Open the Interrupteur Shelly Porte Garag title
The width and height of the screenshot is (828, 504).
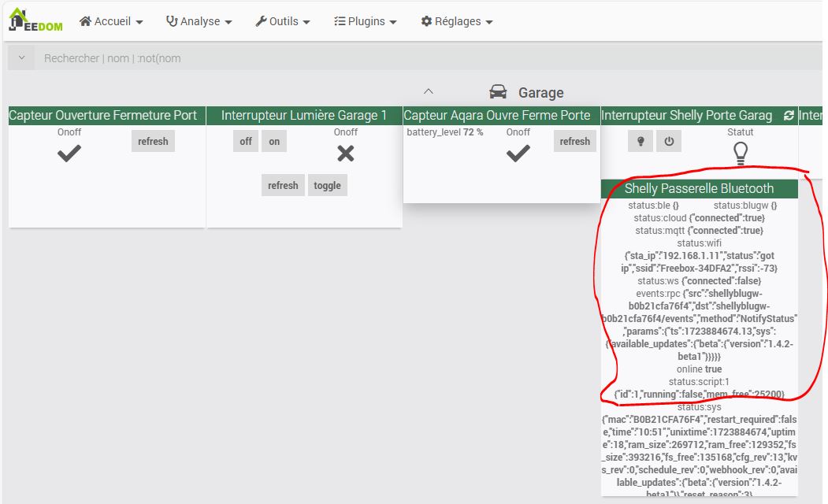point(686,115)
